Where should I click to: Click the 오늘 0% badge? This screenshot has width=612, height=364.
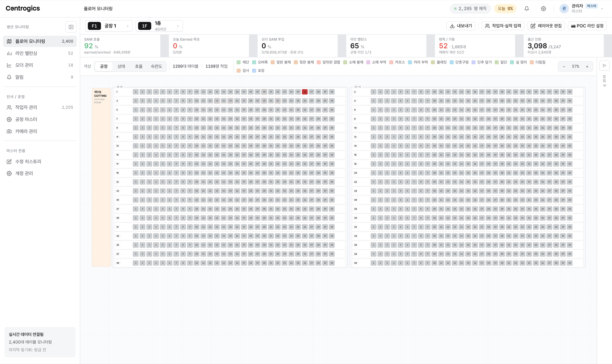pos(505,9)
